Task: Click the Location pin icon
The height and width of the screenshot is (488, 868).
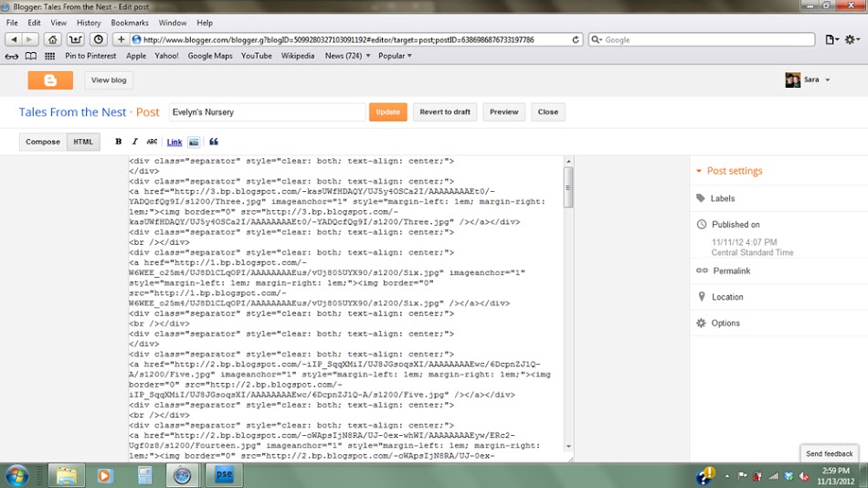Action: (702, 297)
